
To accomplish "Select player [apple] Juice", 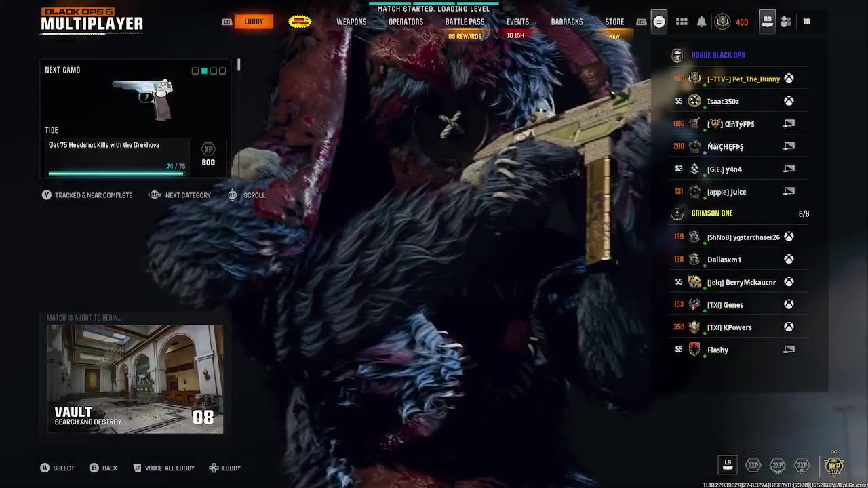I will click(x=738, y=191).
